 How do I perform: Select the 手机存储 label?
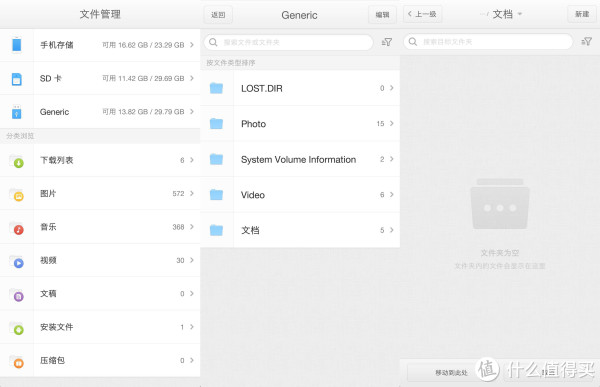(57, 45)
